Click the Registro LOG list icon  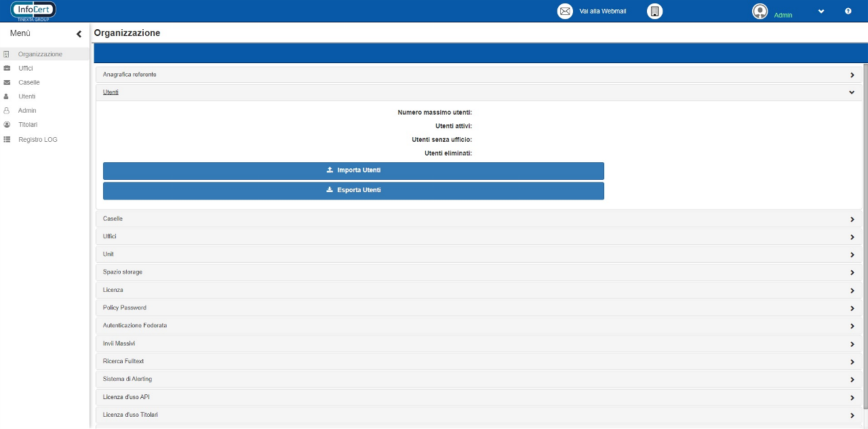click(7, 139)
